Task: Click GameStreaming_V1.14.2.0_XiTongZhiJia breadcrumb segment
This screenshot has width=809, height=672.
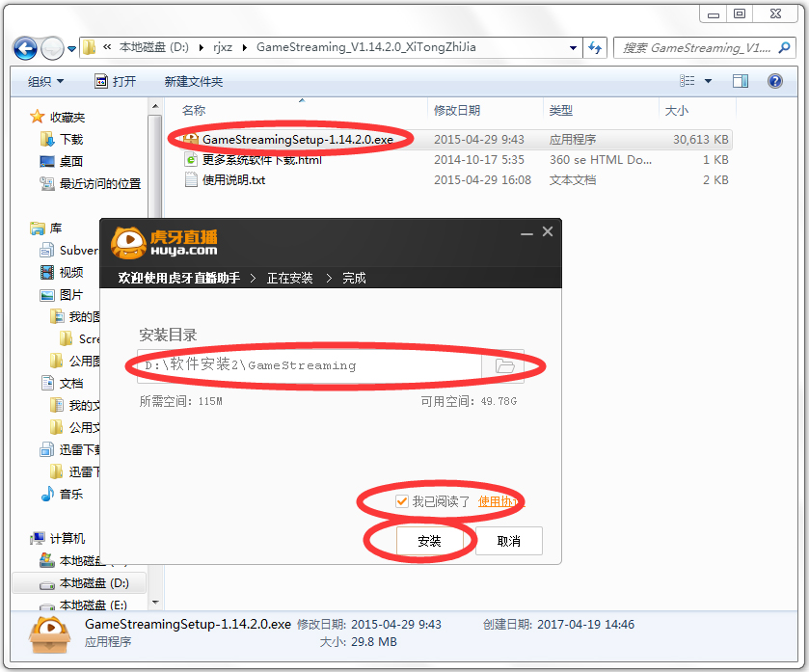Action: click(366, 47)
